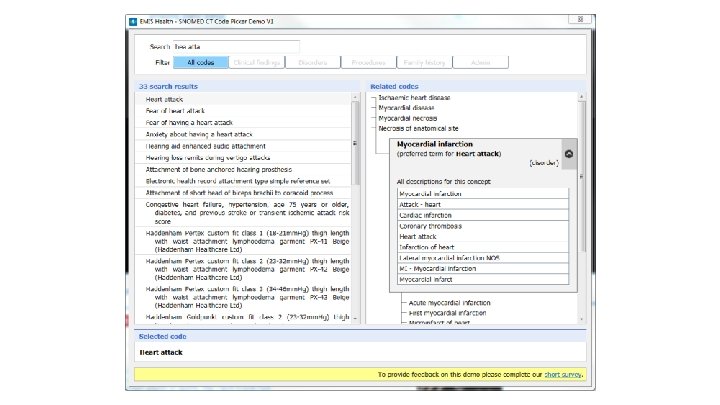Click the search results scrollbar thumb
Screen dimensions: 720x405
click(x=354, y=143)
